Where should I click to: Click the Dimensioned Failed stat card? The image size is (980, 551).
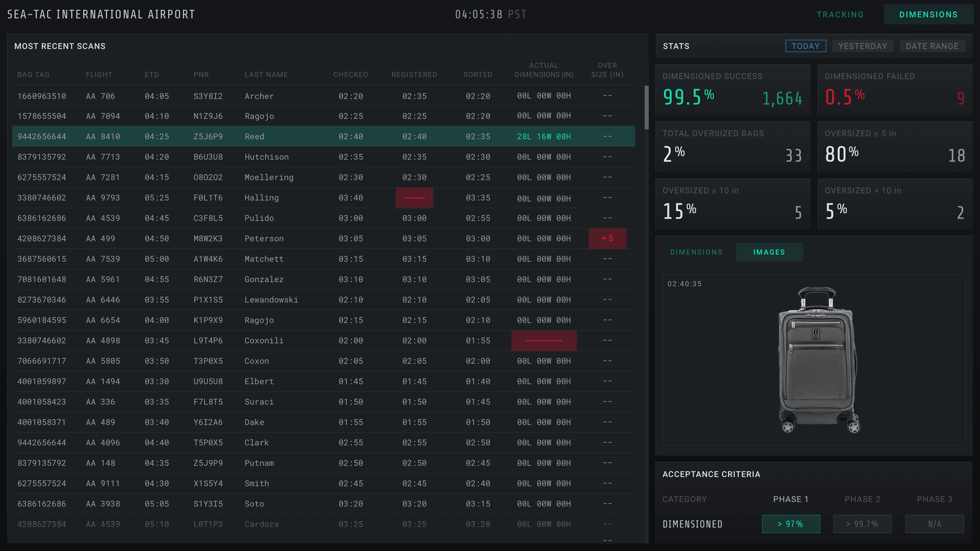tap(895, 90)
